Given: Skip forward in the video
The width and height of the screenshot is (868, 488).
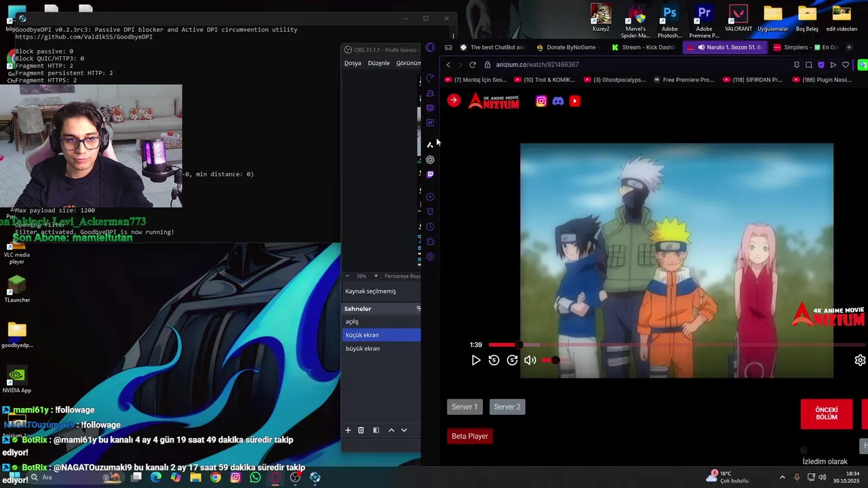Looking at the screenshot, I should pos(512,361).
